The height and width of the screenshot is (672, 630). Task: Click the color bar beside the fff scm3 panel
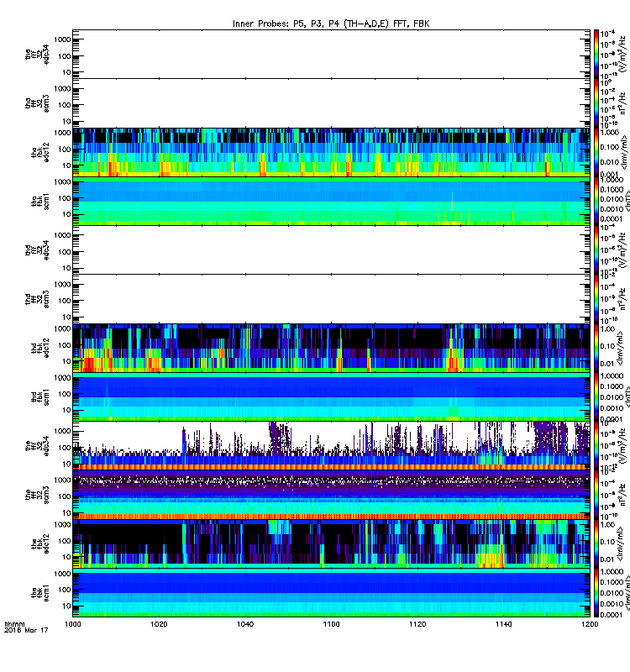(x=596, y=495)
